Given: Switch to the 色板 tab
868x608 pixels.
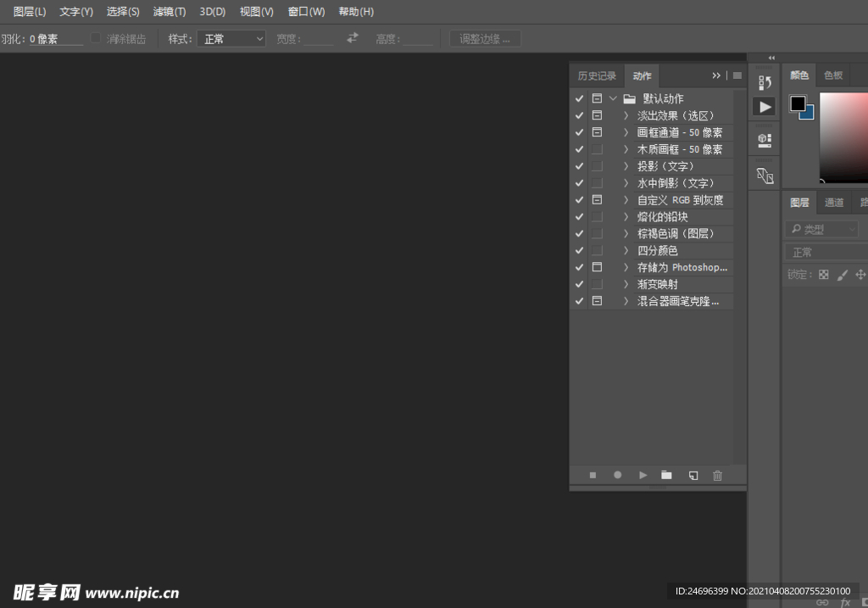Looking at the screenshot, I should tap(832, 75).
